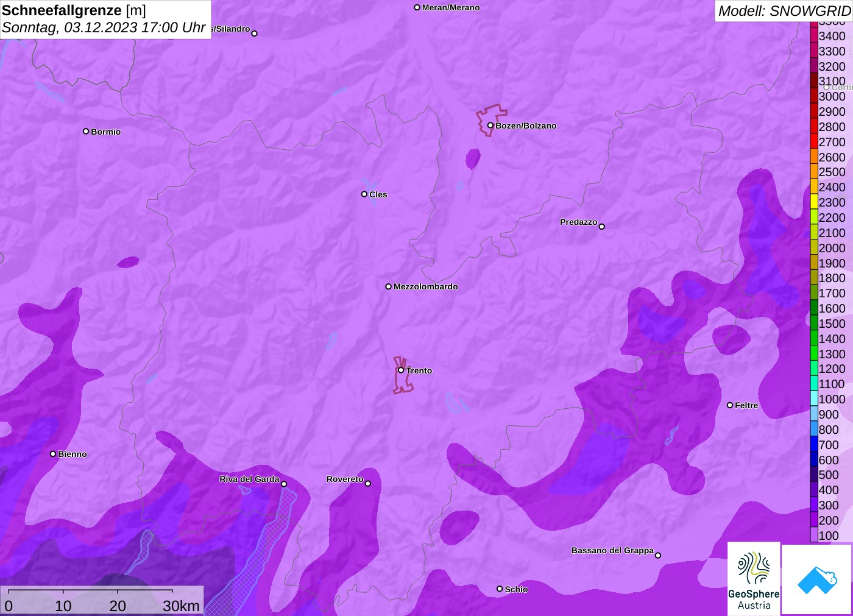Viewport: 853px width, 616px height.
Task: Click the GeoSphere Austria logo
Action: point(754,578)
